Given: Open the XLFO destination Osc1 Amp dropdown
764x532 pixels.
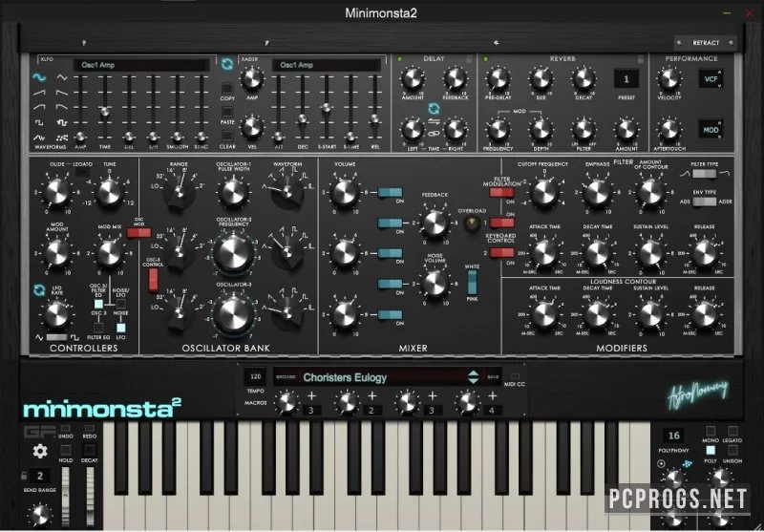Looking at the screenshot, I should tap(141, 65).
